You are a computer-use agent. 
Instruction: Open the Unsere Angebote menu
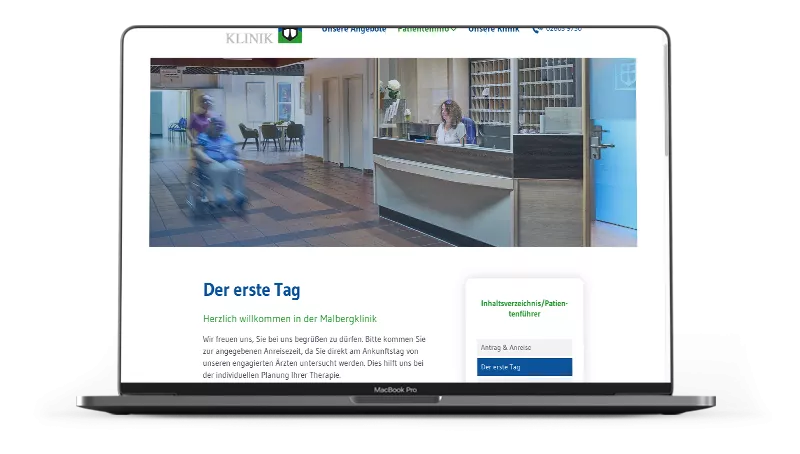pyautogui.click(x=354, y=30)
